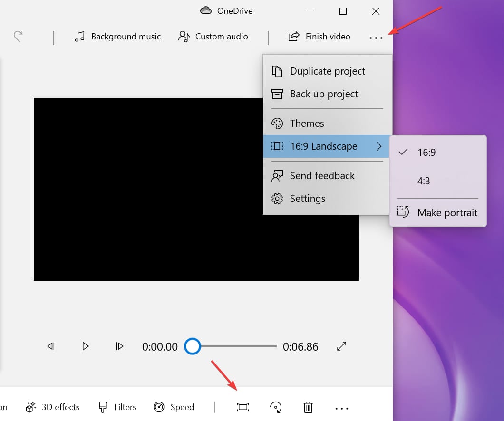Choose Send feedback
Screen dimensions: 504x421
pyautogui.click(x=327, y=176)
